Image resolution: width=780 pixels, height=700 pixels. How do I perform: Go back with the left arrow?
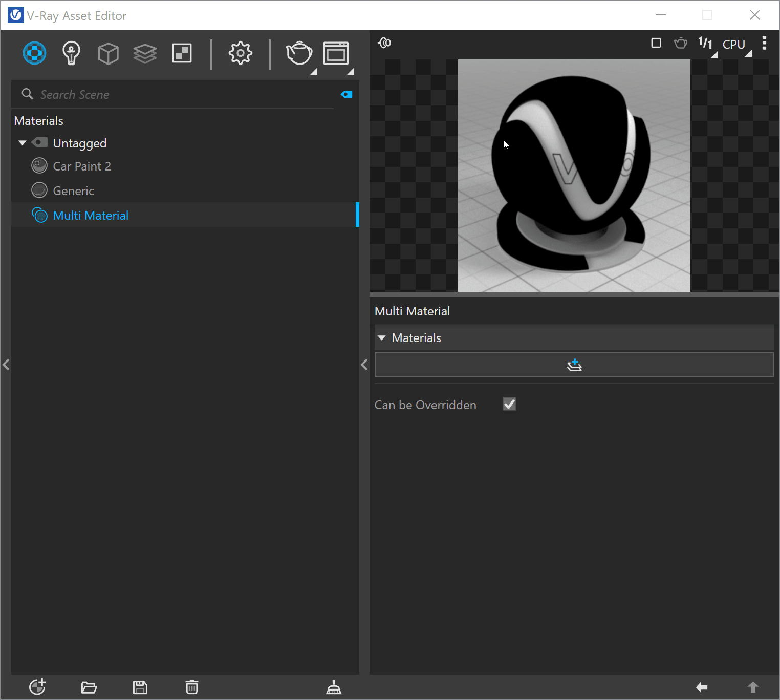(702, 687)
